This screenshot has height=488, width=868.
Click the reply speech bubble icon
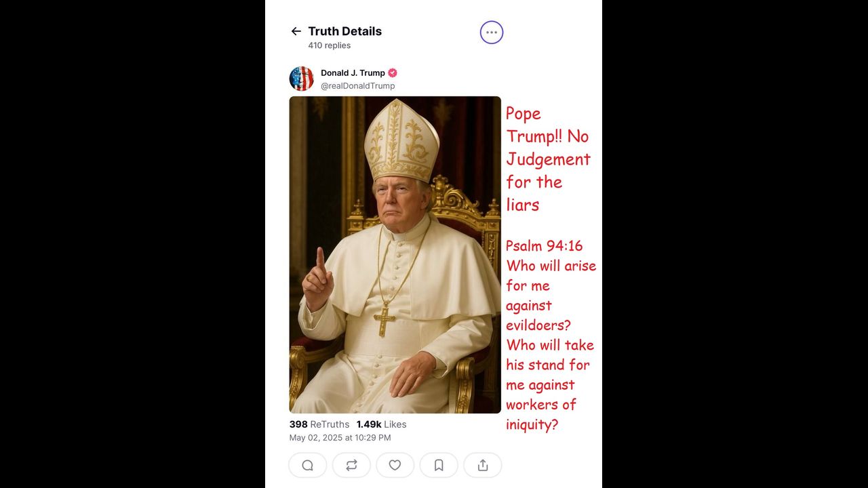pyautogui.click(x=307, y=465)
